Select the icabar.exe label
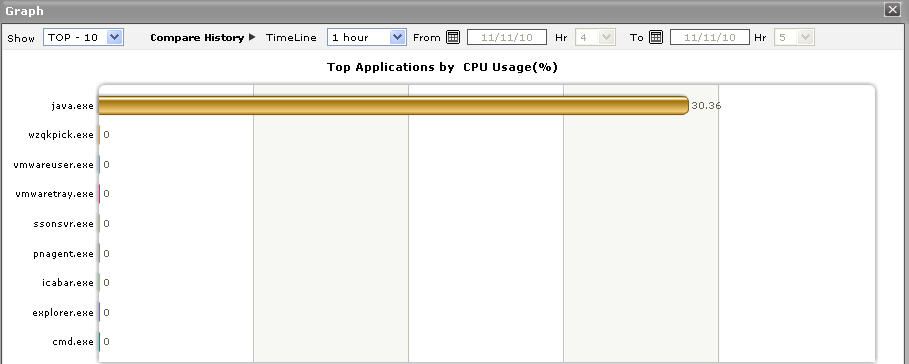Image resolution: width=909 pixels, height=364 pixels. 68,283
